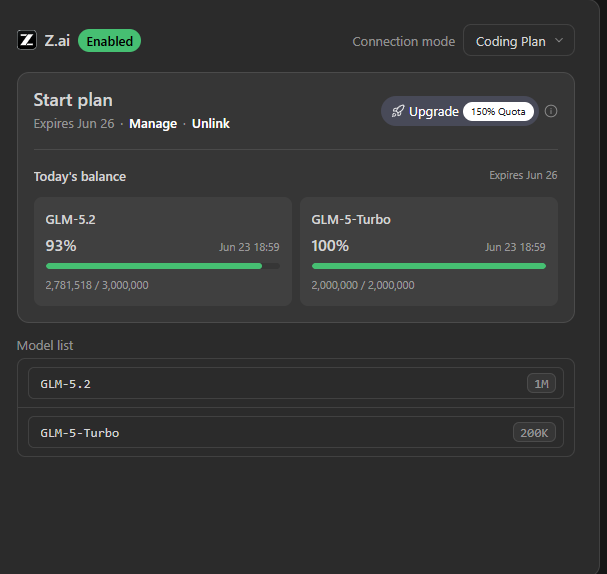
Task: Click the Z.ai logo icon
Action: pyautogui.click(x=27, y=40)
